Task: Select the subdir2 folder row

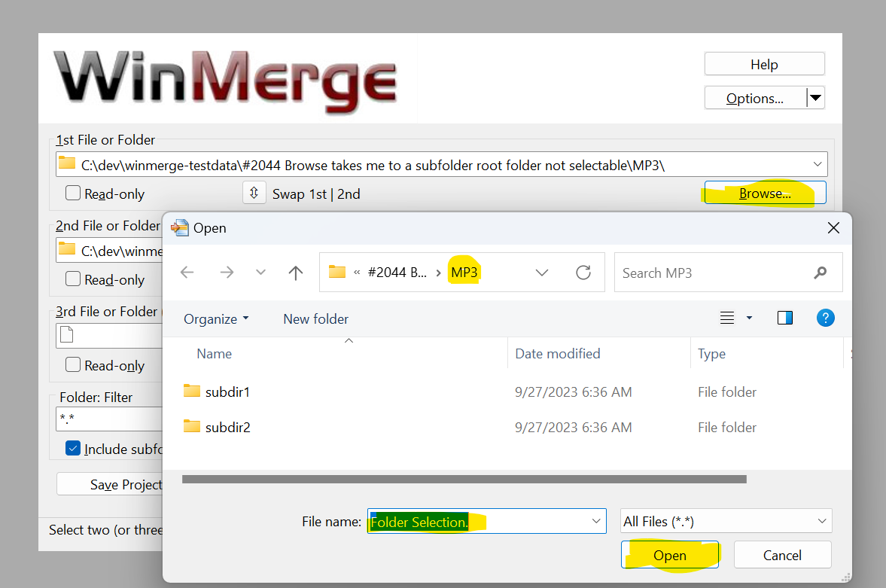Action: [x=507, y=427]
